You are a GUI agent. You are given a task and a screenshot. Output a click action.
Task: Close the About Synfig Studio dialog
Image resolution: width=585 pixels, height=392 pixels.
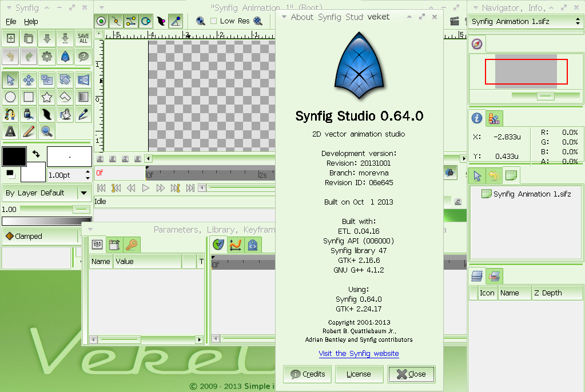(x=411, y=374)
